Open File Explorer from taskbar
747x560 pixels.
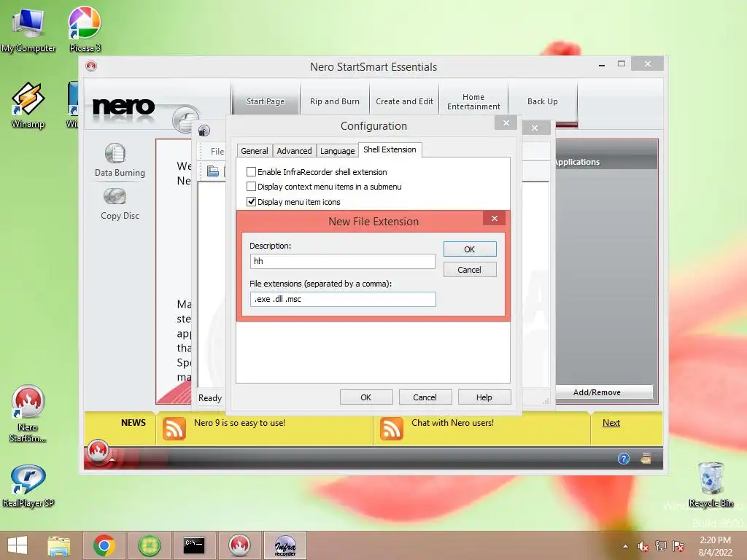(58, 545)
